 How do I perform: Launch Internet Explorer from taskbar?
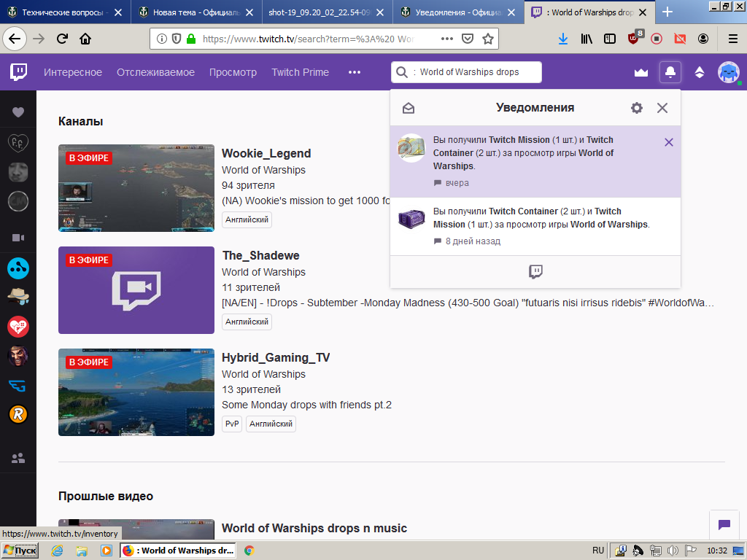coord(57,551)
